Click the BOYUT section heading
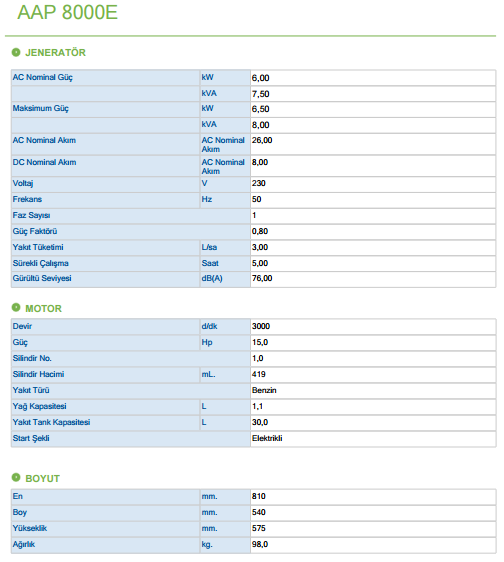This screenshot has width=504, height=562. pos(42,478)
